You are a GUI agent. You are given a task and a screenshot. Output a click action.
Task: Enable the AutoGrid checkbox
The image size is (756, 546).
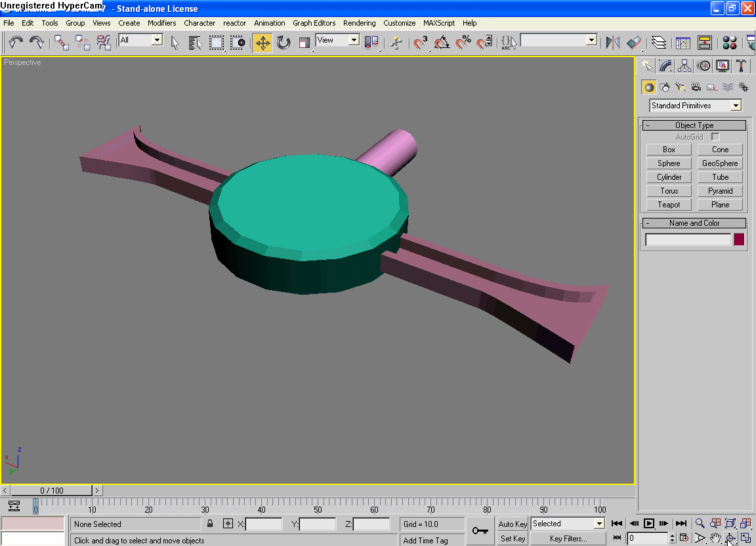715,137
